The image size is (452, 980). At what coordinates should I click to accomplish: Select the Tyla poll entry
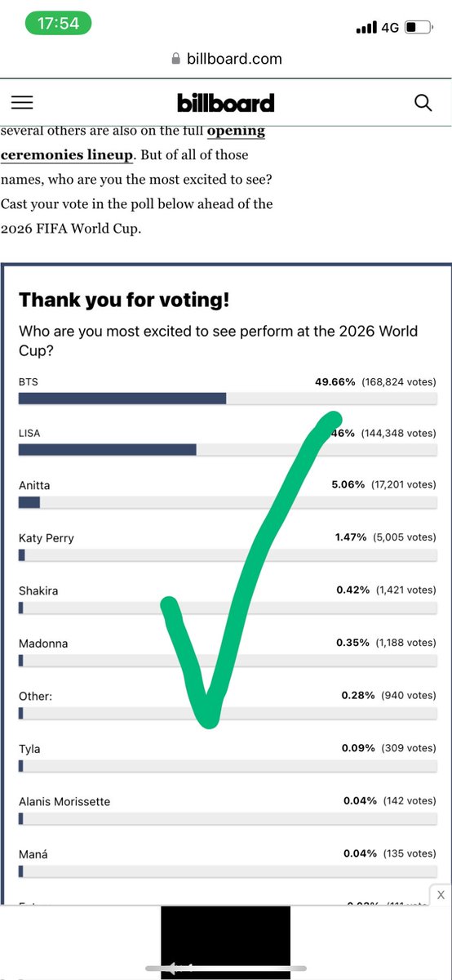click(x=228, y=756)
